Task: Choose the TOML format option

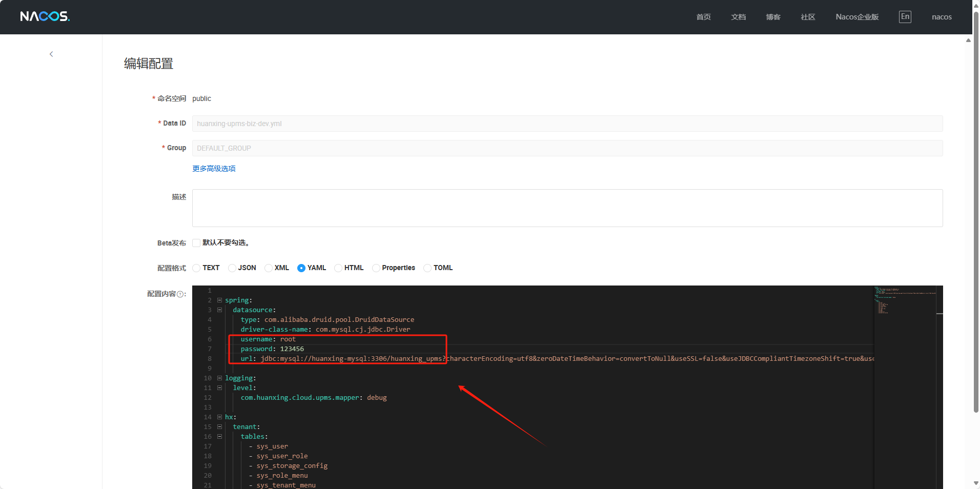Action: click(x=427, y=268)
